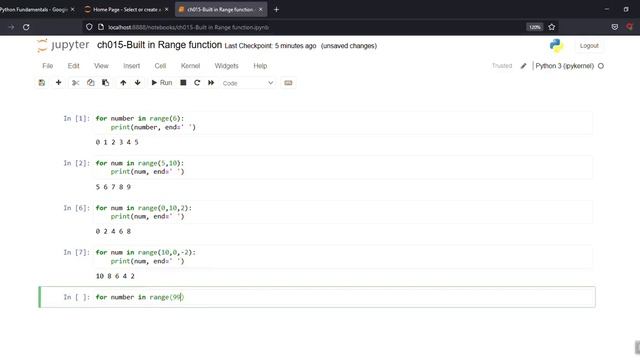Click the active cell with range(99
Image resolution: width=640 pixels, height=360 pixels.
pos(344,297)
